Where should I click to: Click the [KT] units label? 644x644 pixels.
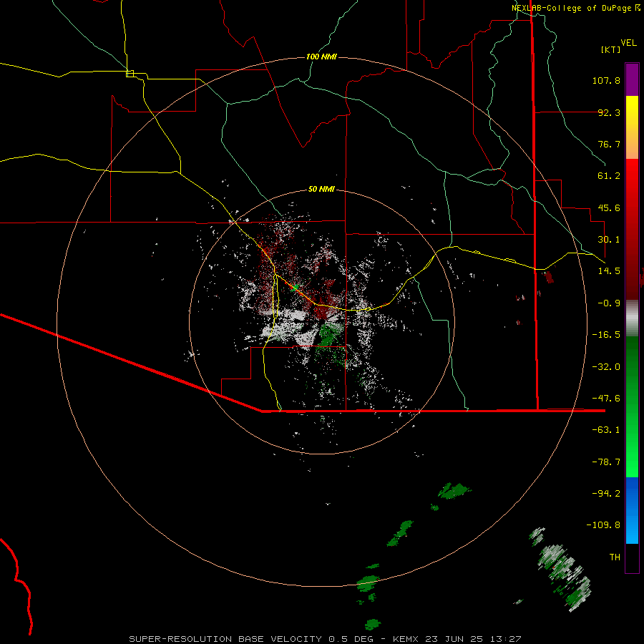(x=611, y=49)
